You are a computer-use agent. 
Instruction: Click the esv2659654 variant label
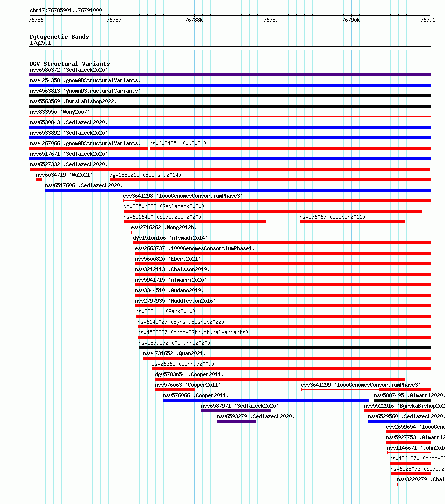point(415,427)
